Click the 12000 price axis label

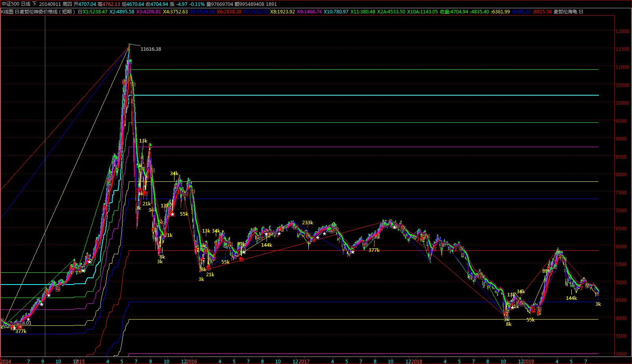pos(623,31)
